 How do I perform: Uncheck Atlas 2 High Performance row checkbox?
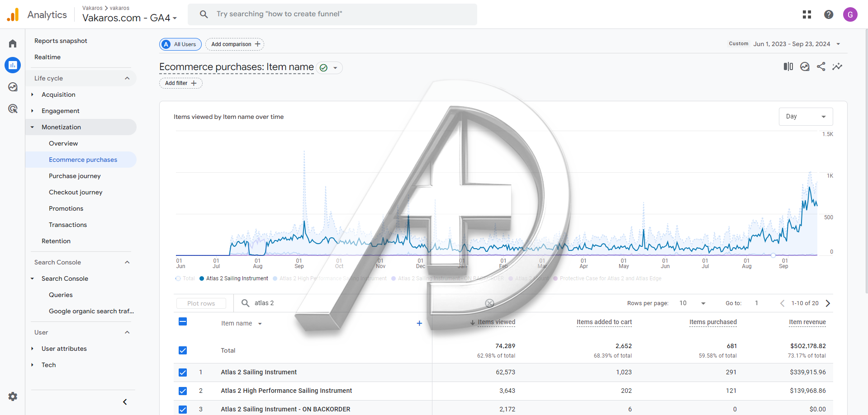(183, 391)
